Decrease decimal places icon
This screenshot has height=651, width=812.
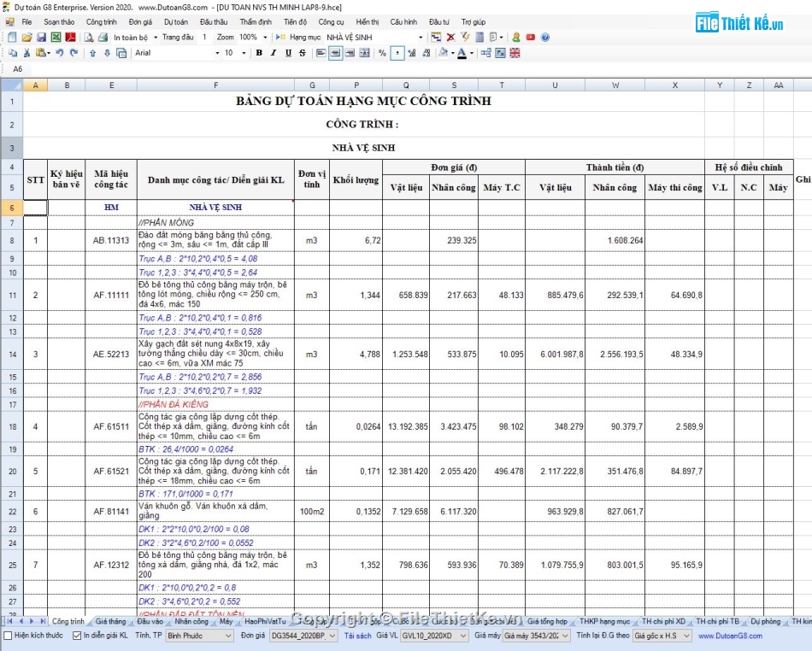pos(427,53)
